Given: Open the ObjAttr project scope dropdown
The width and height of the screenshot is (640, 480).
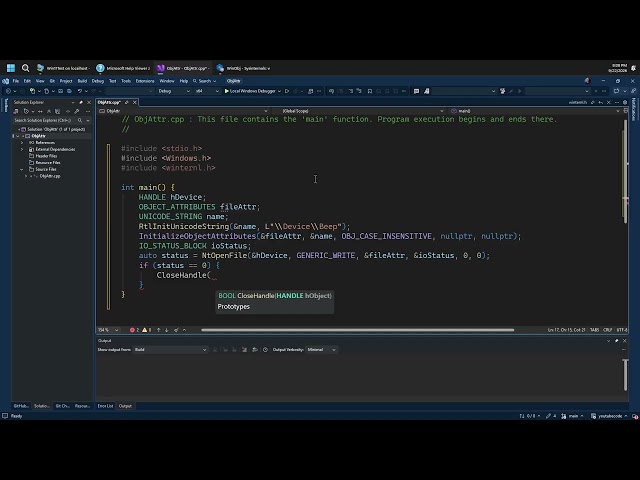Looking at the screenshot, I should pyautogui.click(x=183, y=111).
